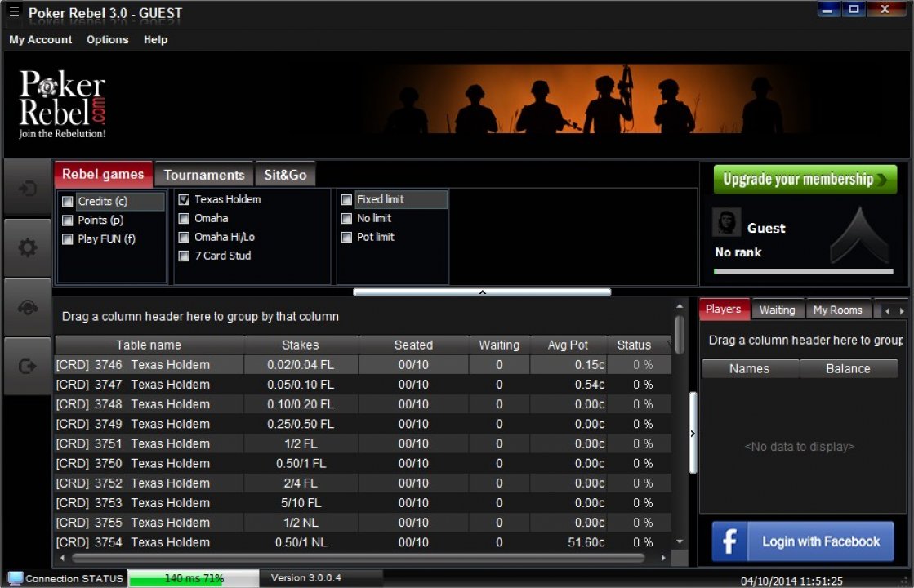The image size is (914, 588).
Task: Enable the Omaha game filter
Action: point(185,219)
